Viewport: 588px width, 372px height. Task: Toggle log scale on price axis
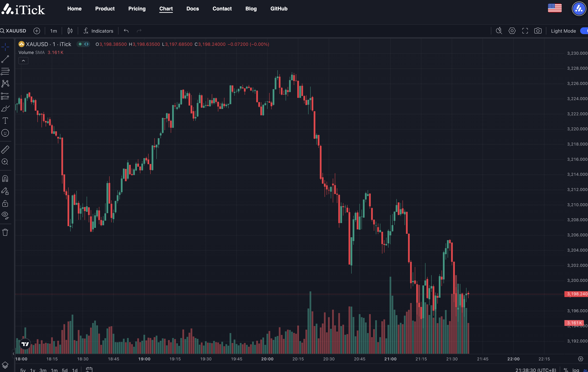[576, 370]
